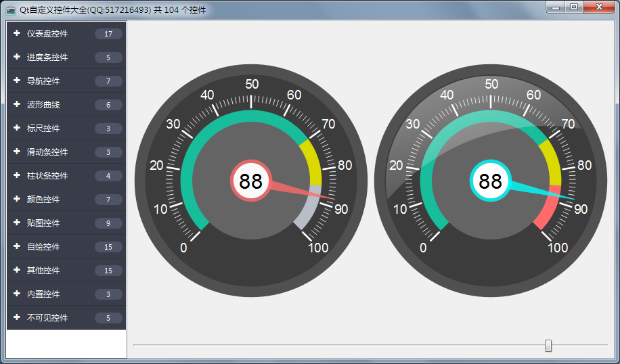
Task: Click the slider track left of handle
Action: (x=339, y=346)
